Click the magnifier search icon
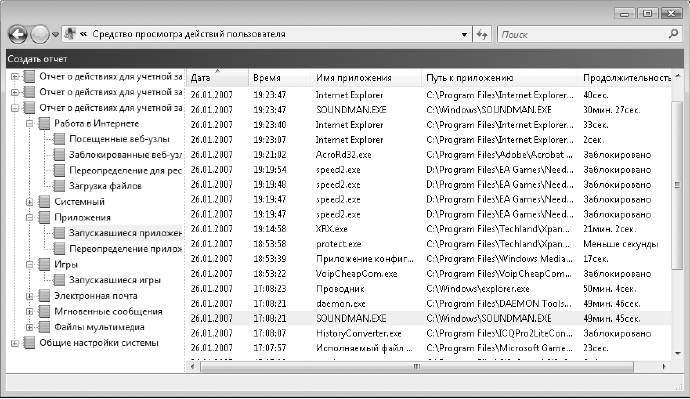Image resolution: width=690 pixels, height=399 pixels. [673, 33]
